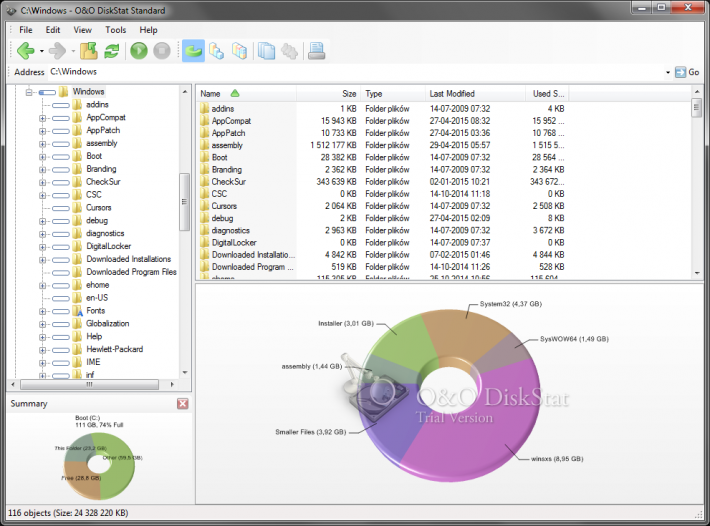Image resolution: width=710 pixels, height=526 pixels.
Task: Click the green Back arrow
Action: pyautogui.click(x=25, y=51)
